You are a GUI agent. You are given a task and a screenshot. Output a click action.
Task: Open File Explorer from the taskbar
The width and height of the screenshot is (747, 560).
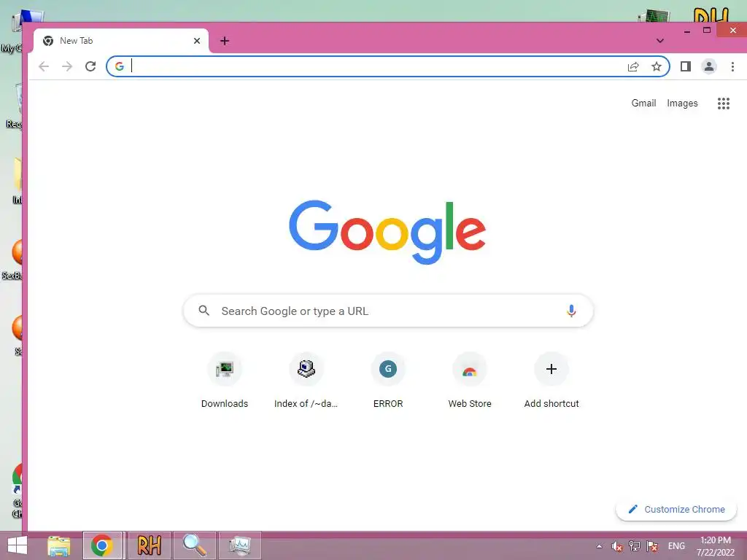59,545
